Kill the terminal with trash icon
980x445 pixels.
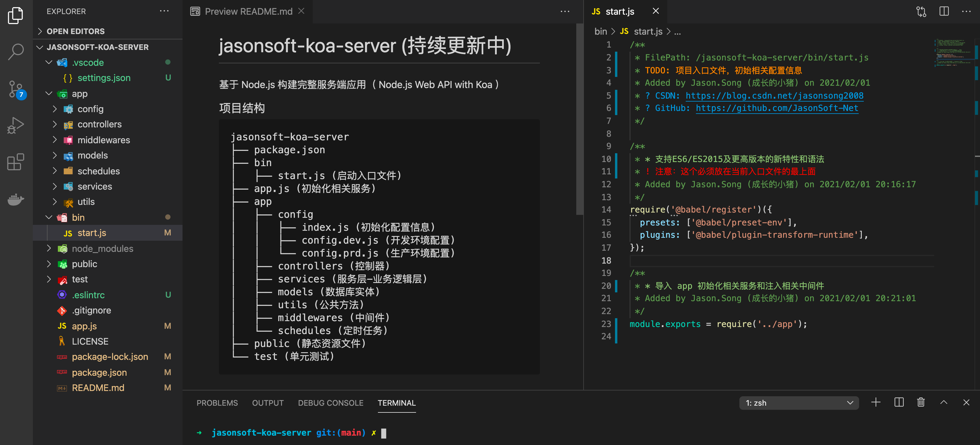[x=921, y=402]
